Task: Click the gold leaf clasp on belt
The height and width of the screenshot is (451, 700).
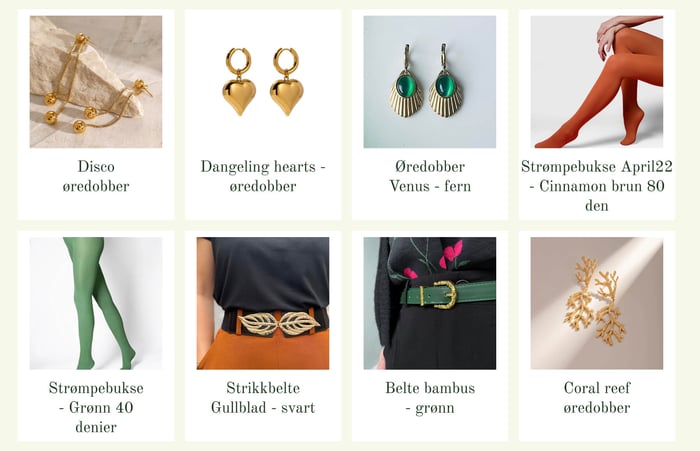Action: tap(279, 323)
